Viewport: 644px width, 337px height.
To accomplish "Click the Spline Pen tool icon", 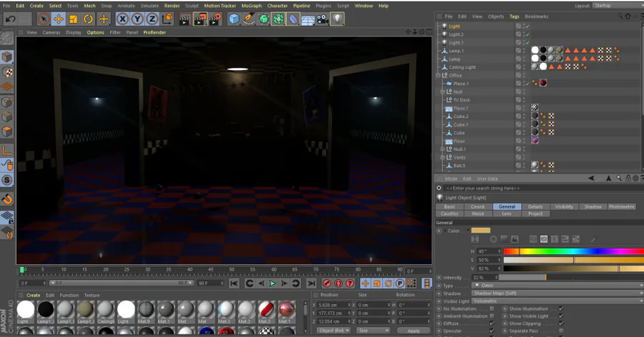I will [x=248, y=19].
